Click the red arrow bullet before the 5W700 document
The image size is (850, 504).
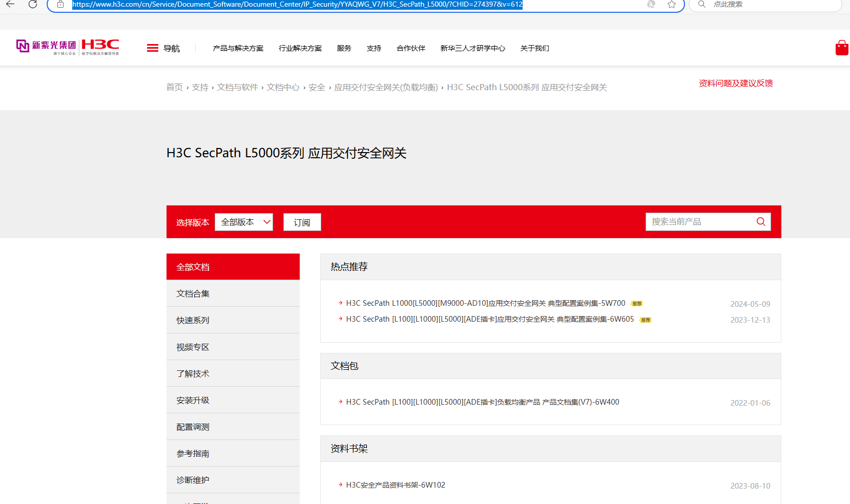[x=340, y=303]
